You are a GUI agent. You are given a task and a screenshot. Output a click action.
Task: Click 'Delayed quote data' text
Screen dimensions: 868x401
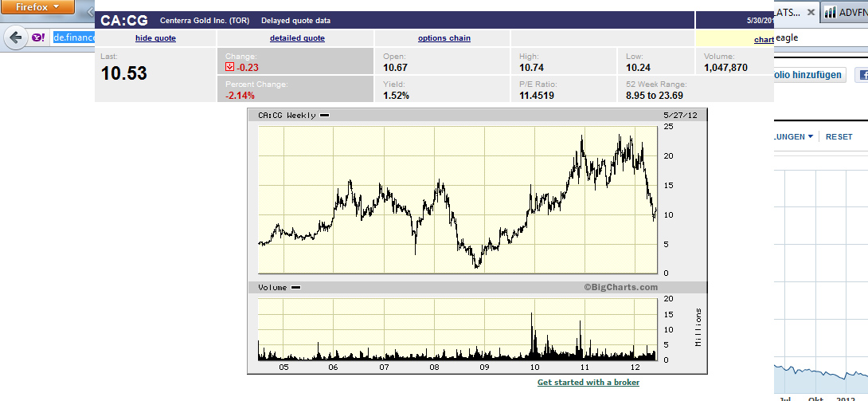295,21
